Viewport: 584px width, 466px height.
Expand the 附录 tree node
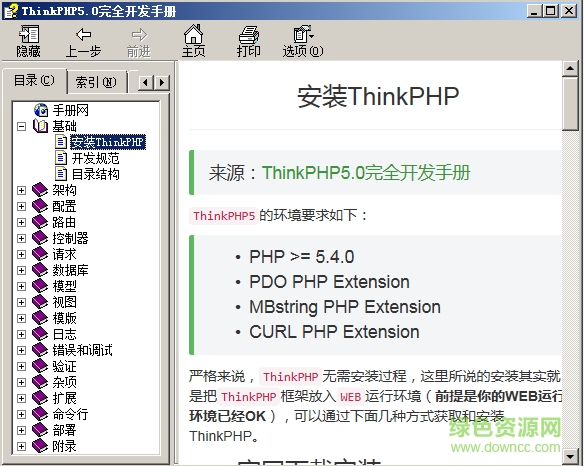[22, 447]
